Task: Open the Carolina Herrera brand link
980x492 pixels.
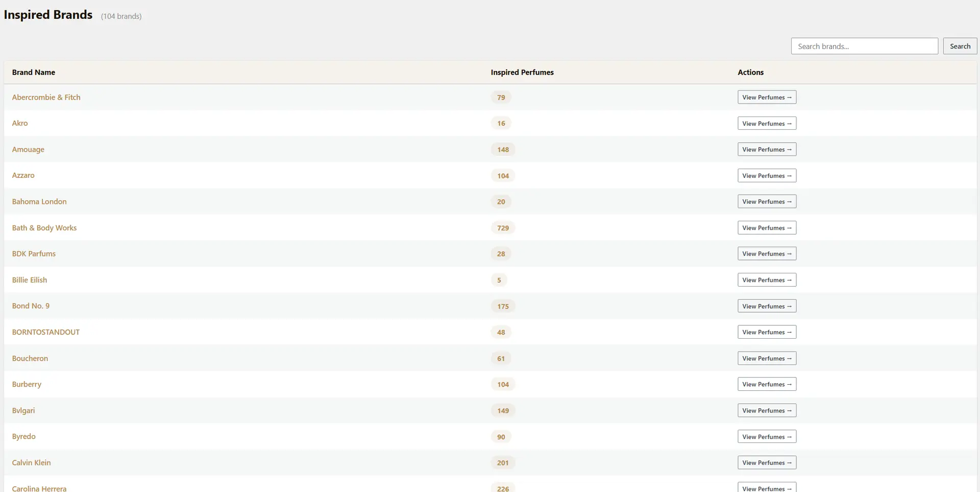Action: (39, 488)
